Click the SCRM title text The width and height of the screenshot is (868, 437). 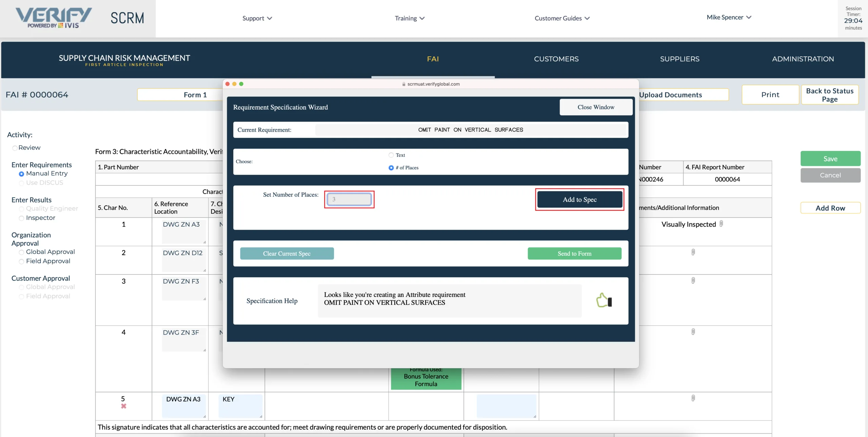[127, 18]
